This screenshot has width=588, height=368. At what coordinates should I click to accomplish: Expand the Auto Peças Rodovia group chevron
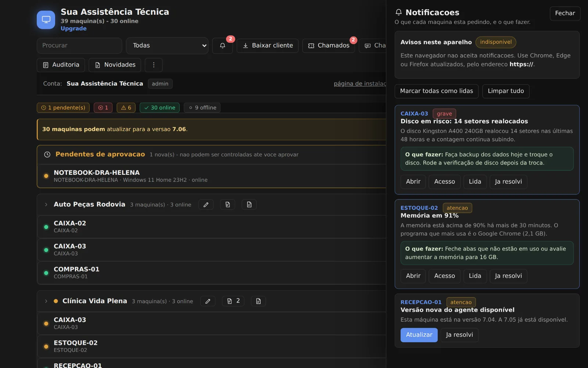46,205
